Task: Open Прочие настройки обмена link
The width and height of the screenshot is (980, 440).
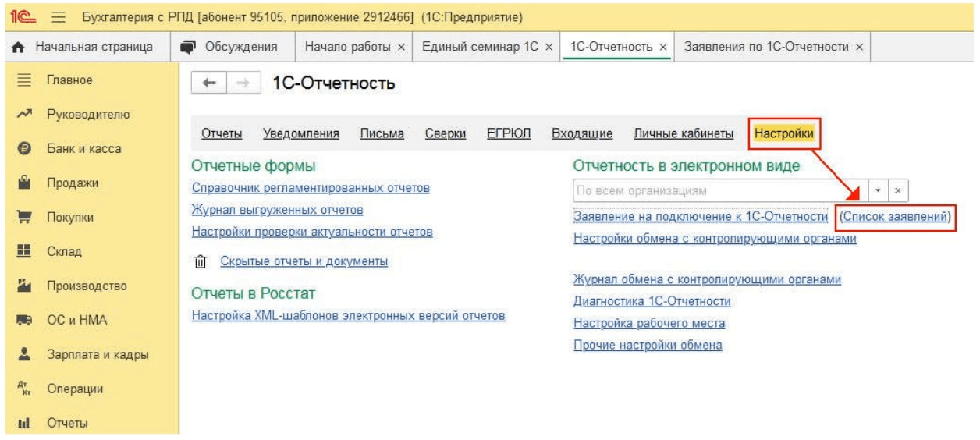Action: click(648, 344)
